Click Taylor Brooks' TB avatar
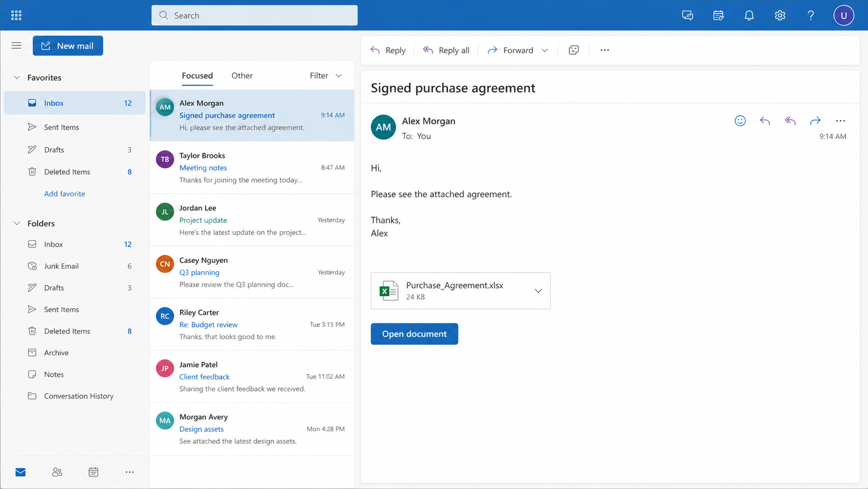 click(x=165, y=160)
